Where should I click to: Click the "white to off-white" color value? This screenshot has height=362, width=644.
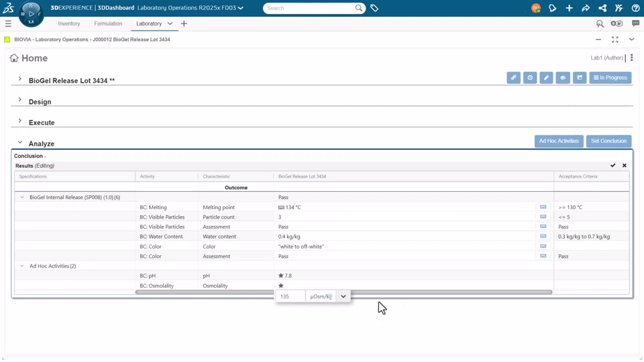point(301,247)
